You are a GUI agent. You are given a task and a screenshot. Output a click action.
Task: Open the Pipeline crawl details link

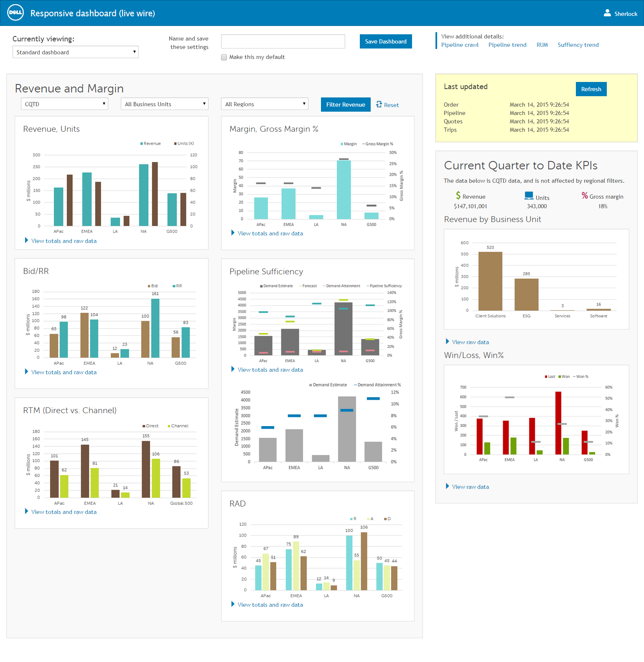[x=460, y=45]
